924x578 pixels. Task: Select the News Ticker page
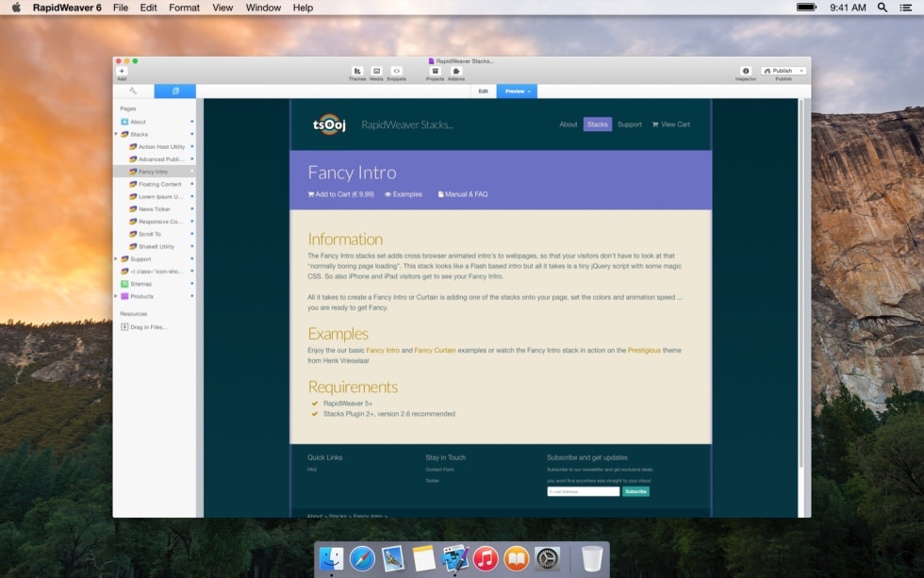click(x=154, y=209)
